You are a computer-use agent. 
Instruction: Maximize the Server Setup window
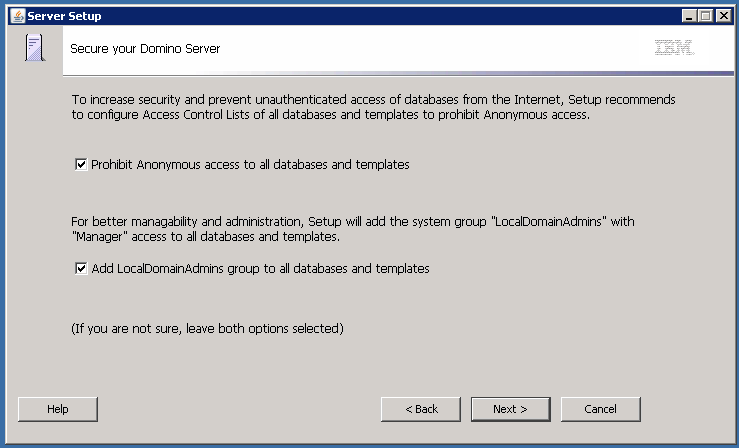tap(706, 16)
